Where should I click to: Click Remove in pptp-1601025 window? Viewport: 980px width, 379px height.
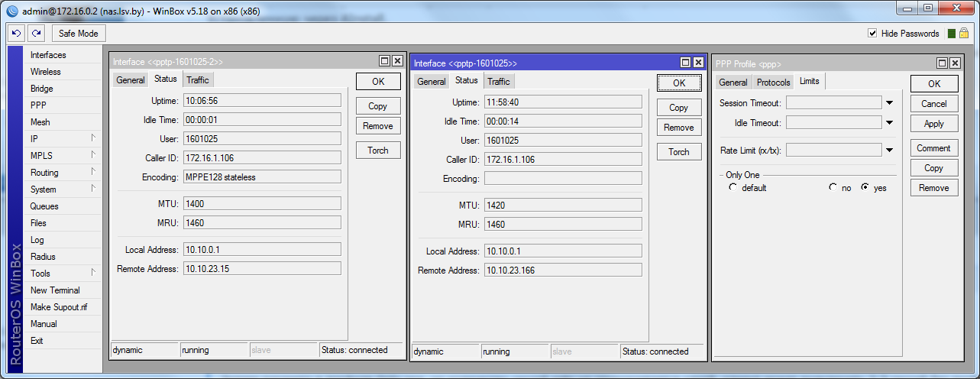[x=679, y=128]
